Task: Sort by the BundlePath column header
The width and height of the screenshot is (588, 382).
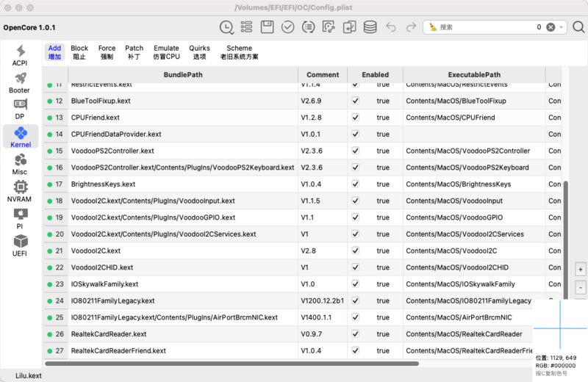Action: click(x=183, y=75)
